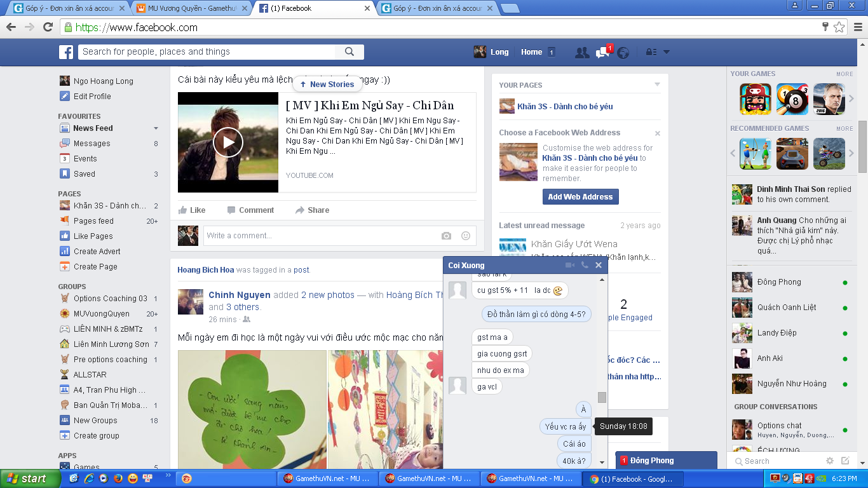Open the Chrome menu button
868x488 pixels.
[x=857, y=27]
